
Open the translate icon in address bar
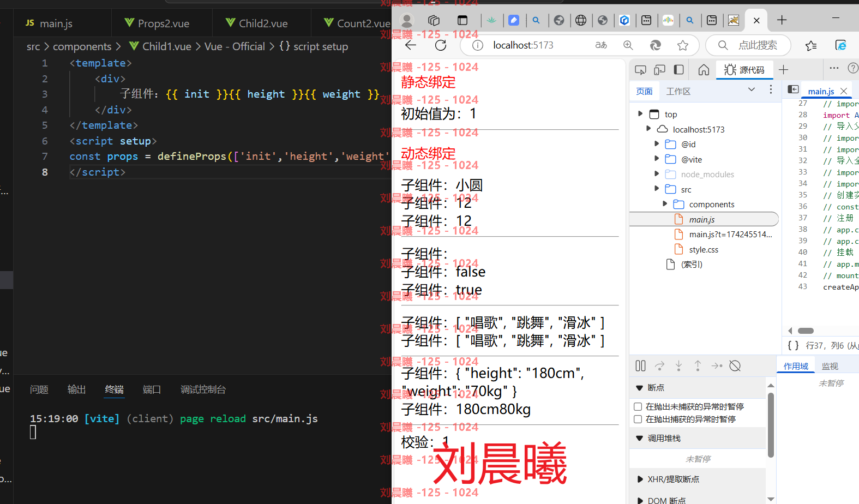(601, 45)
